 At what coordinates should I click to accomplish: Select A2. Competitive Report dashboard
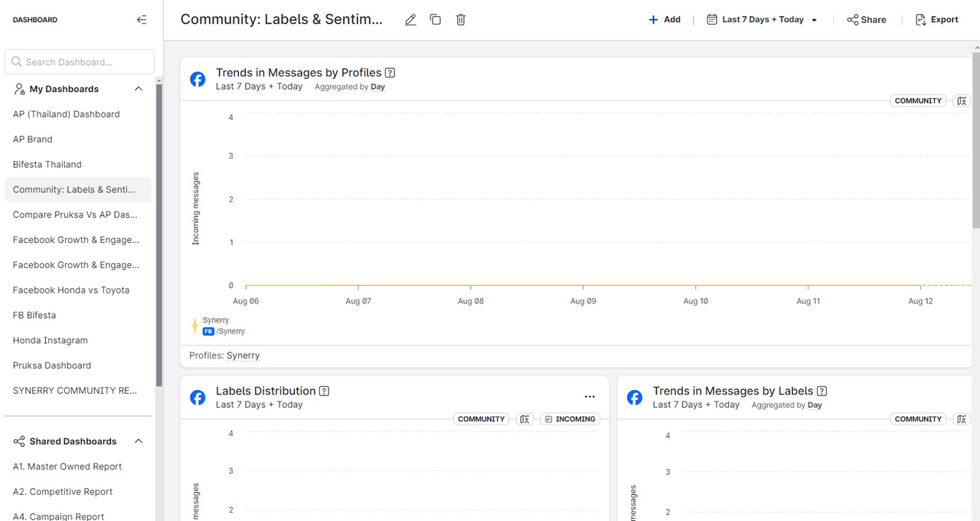pos(63,492)
